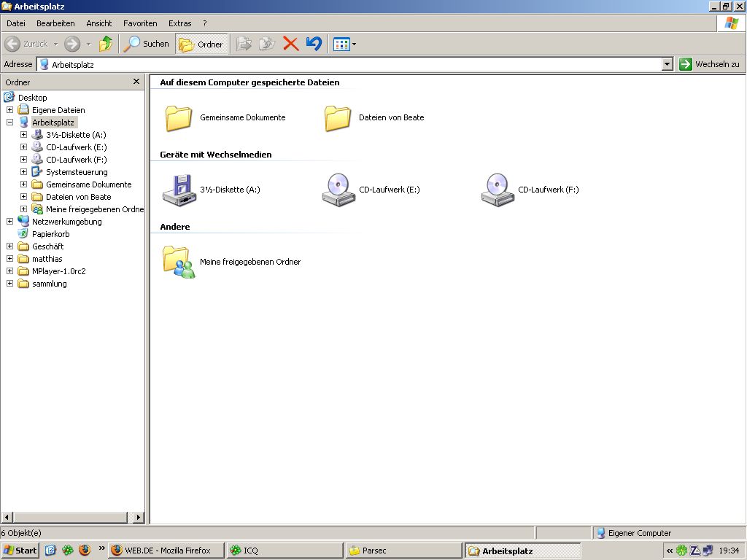Open Meine freigegebenen Ordner shared folder icon
The image size is (747, 560).
click(179, 262)
